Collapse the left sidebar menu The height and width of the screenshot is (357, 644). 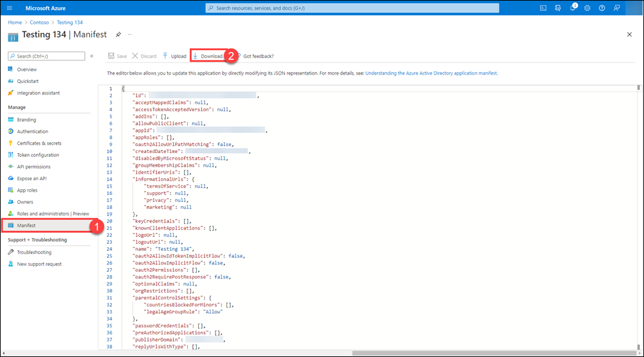pyautogui.click(x=92, y=56)
